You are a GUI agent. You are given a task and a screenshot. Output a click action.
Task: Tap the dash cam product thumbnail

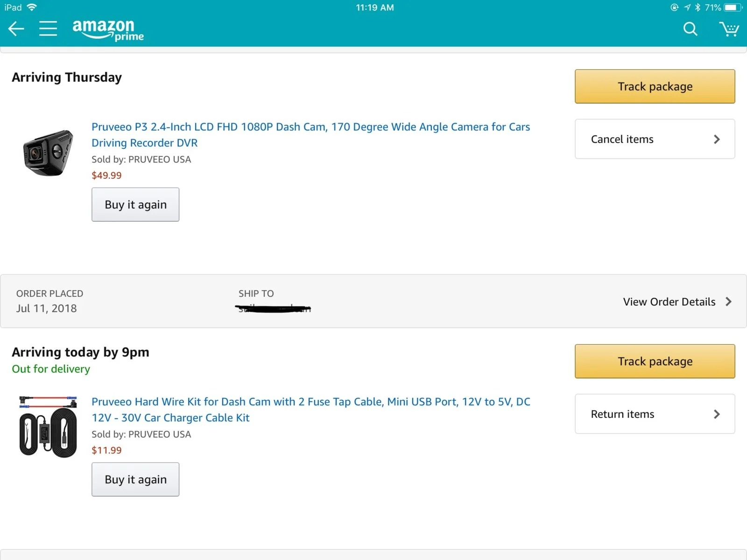coord(48,153)
